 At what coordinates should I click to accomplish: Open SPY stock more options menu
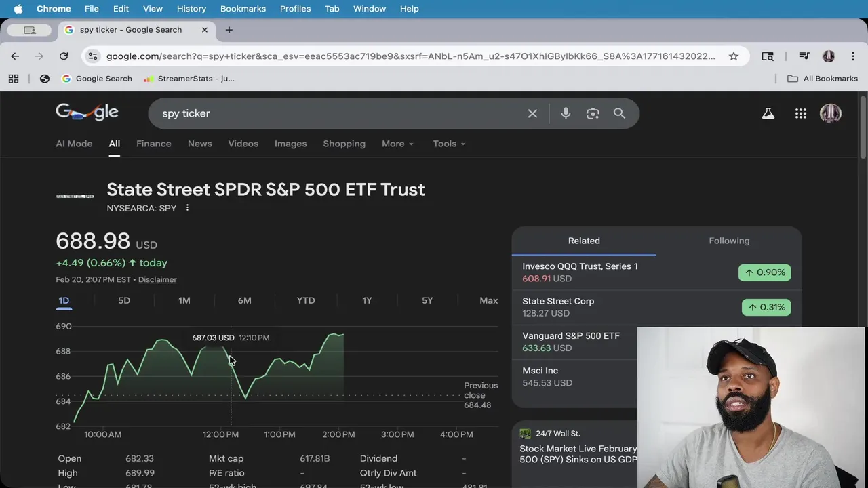tap(187, 208)
